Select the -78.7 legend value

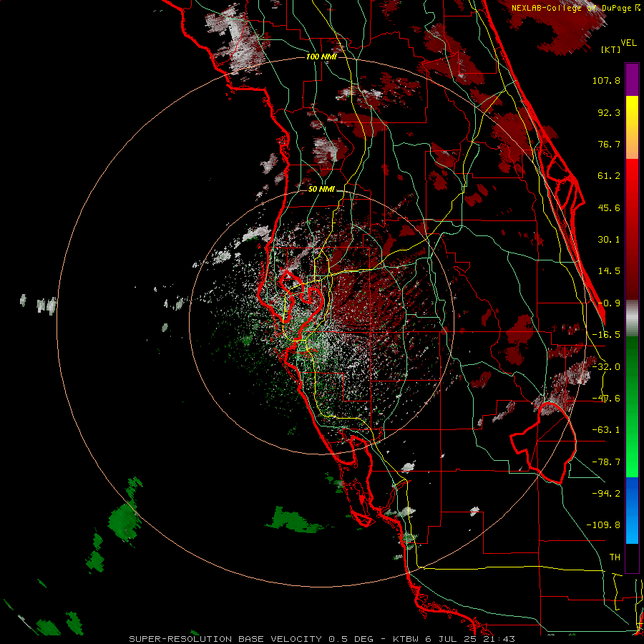point(606,462)
